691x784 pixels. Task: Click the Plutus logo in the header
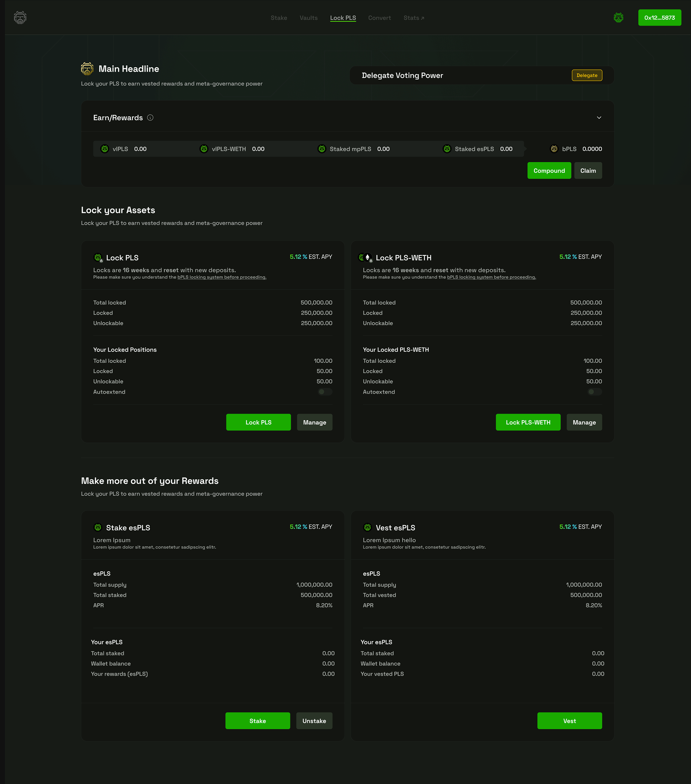coord(20,18)
